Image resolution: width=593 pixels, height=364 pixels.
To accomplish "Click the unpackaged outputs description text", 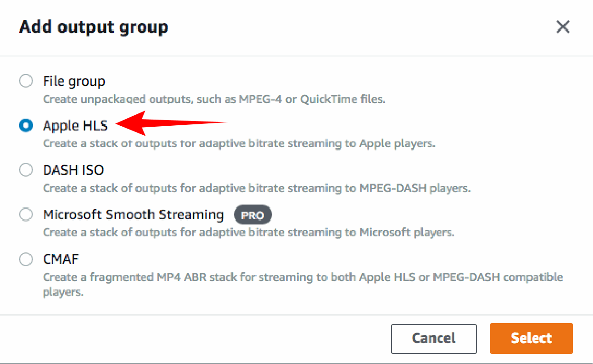I will click(x=214, y=100).
